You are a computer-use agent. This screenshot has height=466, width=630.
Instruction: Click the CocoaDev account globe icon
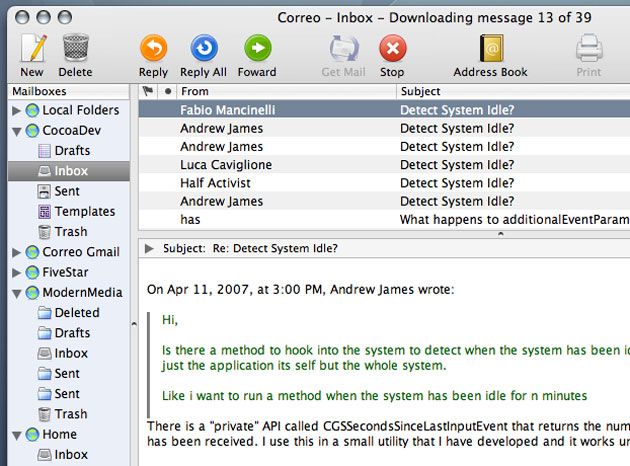[x=32, y=131]
